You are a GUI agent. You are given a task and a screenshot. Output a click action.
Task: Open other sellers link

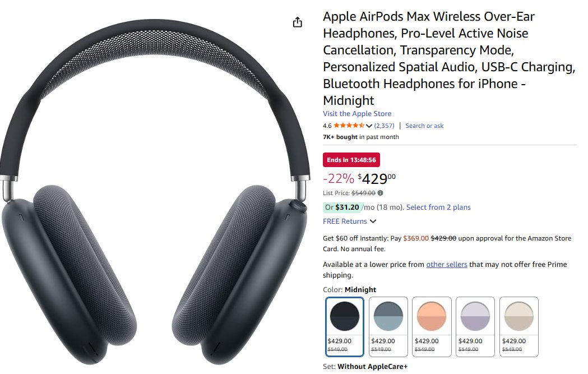click(x=447, y=264)
